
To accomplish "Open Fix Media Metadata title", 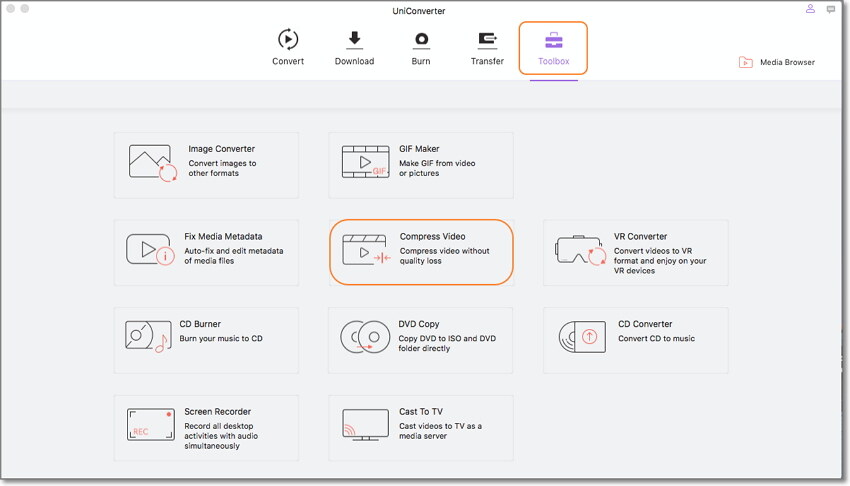I will pyautogui.click(x=223, y=237).
